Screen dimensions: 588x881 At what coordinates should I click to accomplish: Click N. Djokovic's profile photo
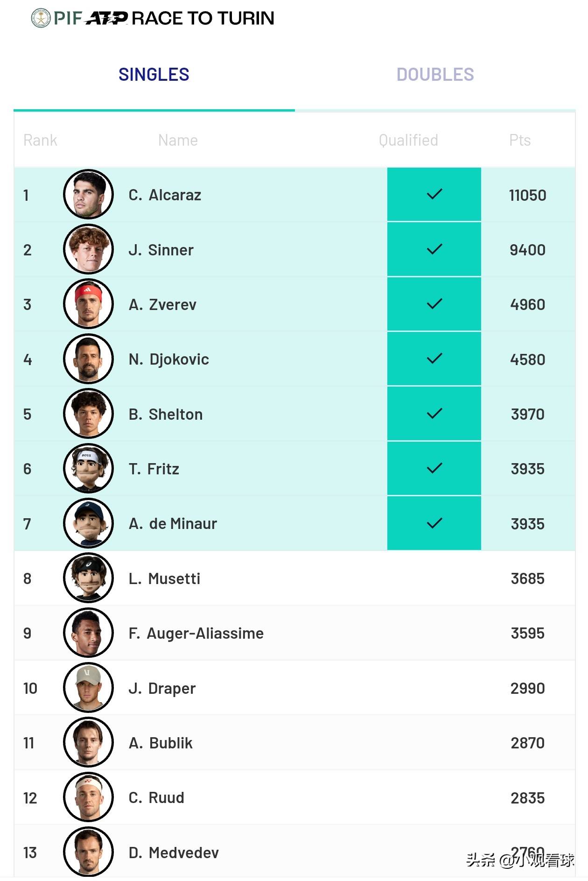pyautogui.click(x=88, y=359)
